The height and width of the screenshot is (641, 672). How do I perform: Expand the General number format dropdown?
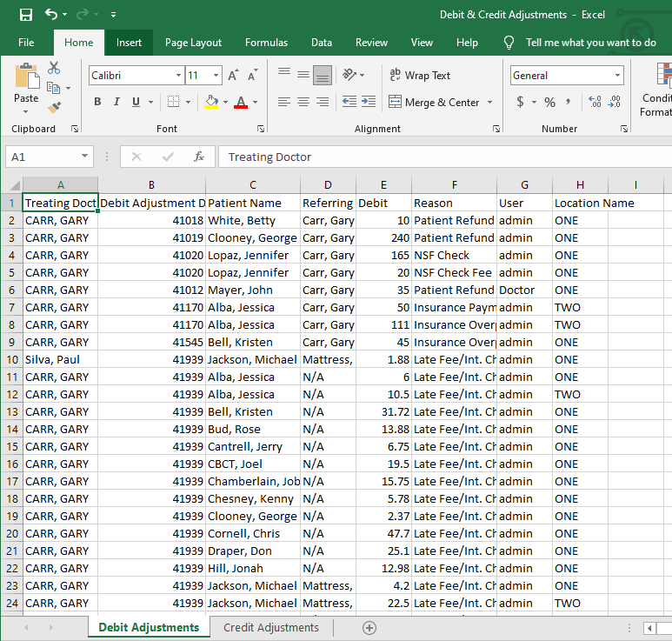click(x=617, y=76)
